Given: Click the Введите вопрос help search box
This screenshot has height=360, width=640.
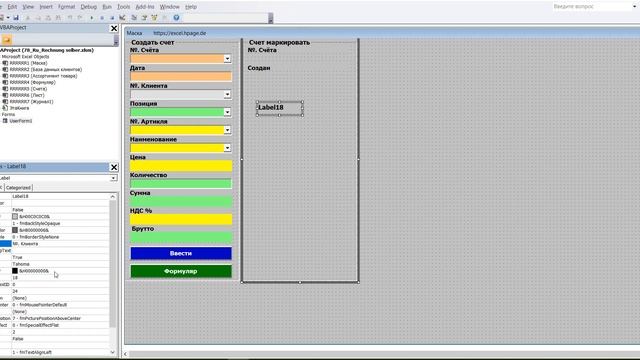Looking at the screenshot, I should tap(591, 7).
